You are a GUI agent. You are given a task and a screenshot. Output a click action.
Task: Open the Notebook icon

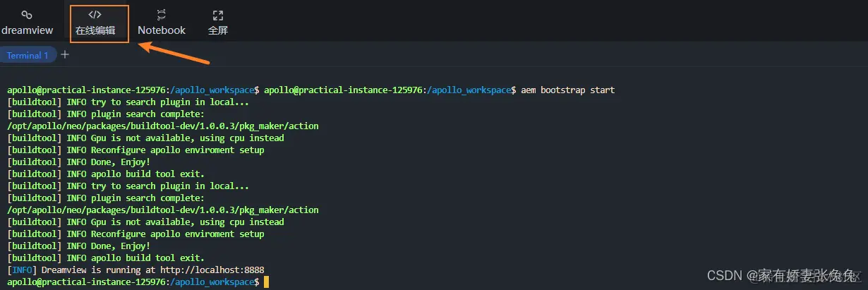[x=162, y=15]
